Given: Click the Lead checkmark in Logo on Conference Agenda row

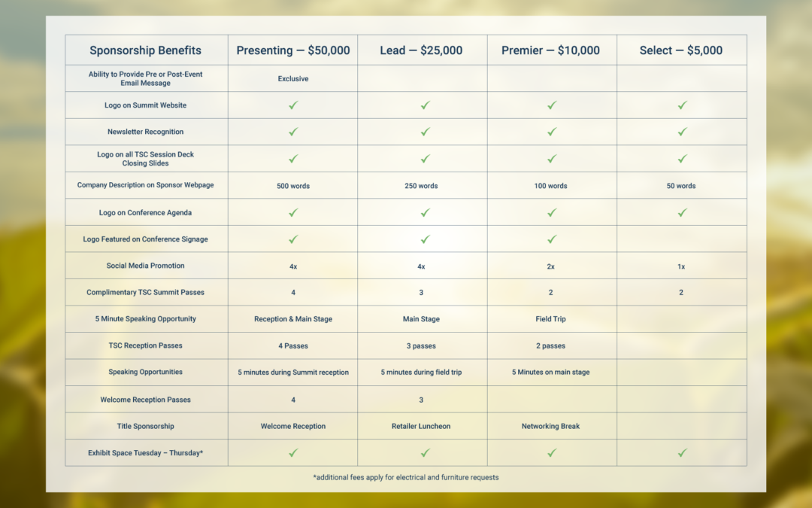Looking at the screenshot, I should tap(425, 212).
